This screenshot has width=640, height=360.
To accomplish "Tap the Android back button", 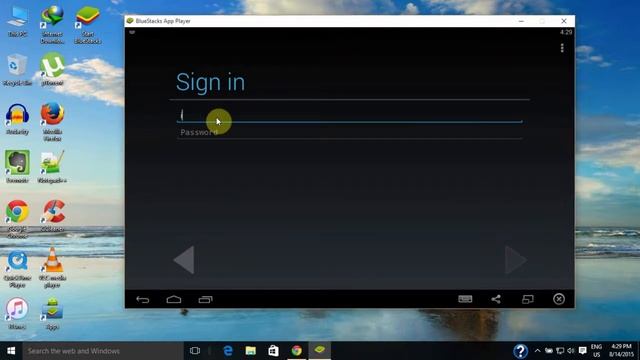I will (x=142, y=300).
